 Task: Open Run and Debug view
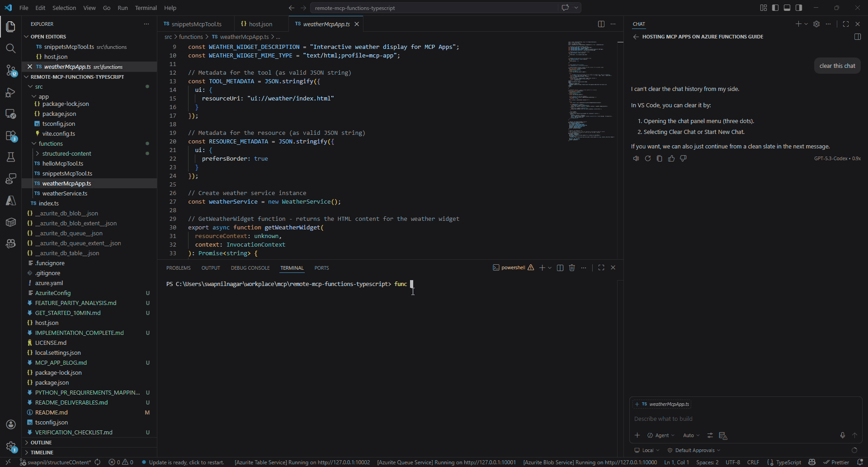coord(11,92)
